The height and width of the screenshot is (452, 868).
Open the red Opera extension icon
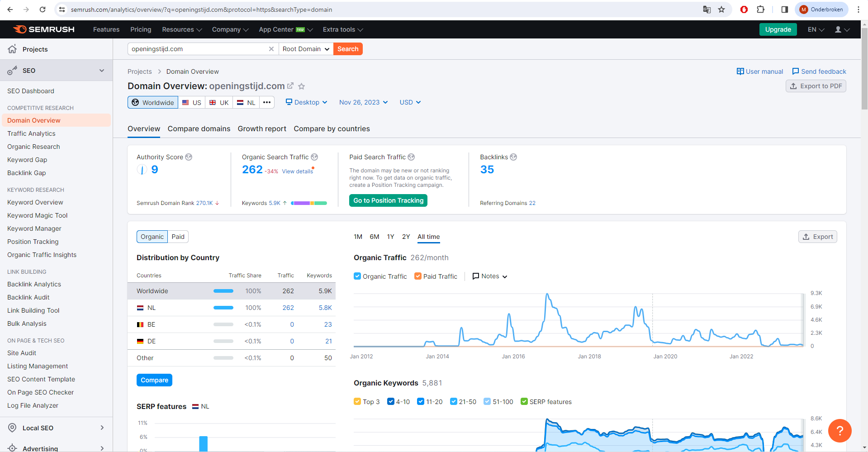tap(744, 10)
